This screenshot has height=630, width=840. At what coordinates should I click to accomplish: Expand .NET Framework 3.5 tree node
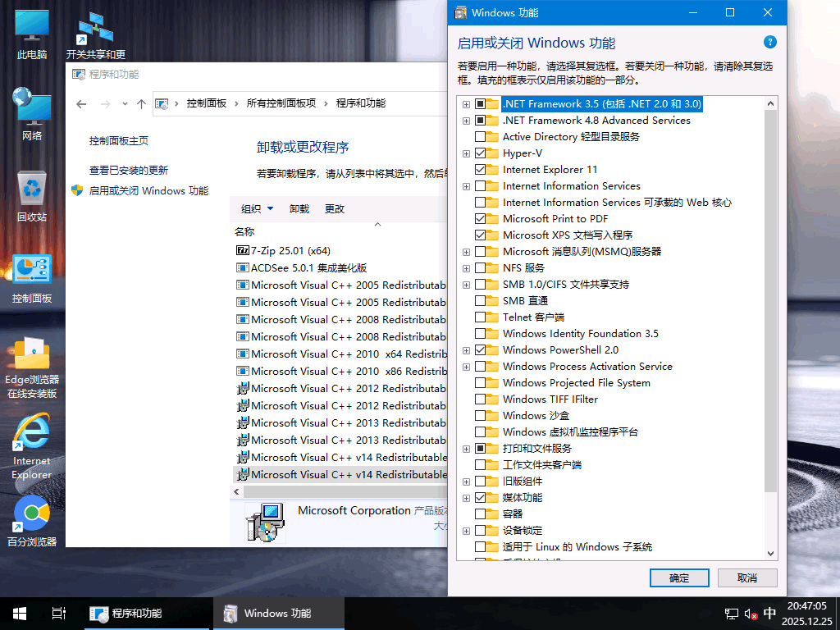[466, 104]
